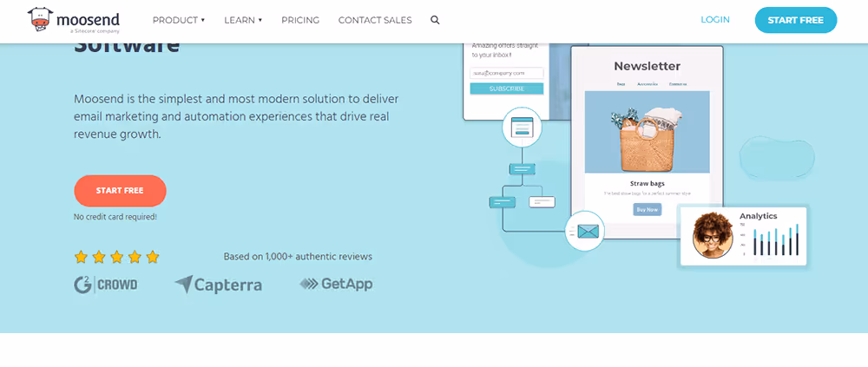
Task: Click the orange START FREE button
Action: click(120, 190)
